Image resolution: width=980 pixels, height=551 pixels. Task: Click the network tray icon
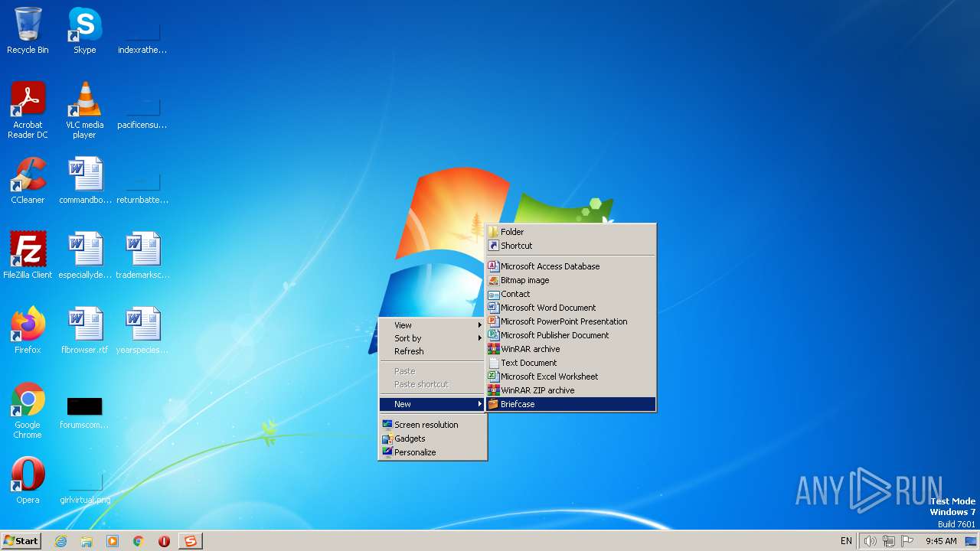[888, 541]
